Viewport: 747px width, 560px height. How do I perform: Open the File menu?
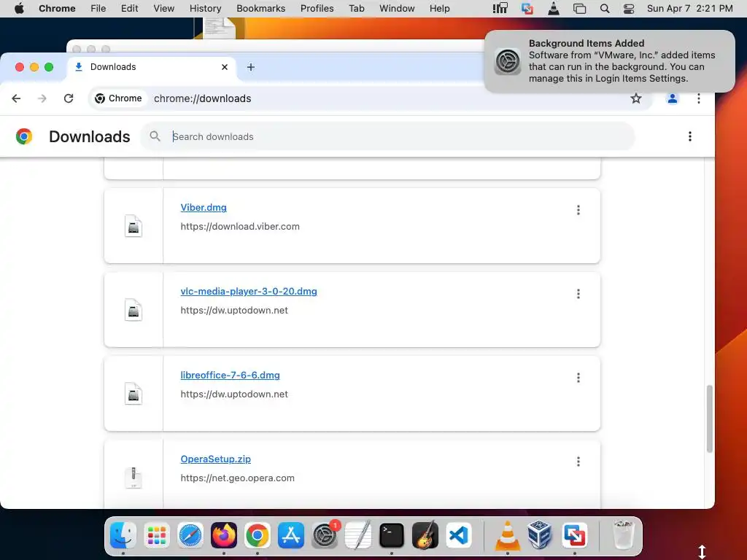(98, 9)
